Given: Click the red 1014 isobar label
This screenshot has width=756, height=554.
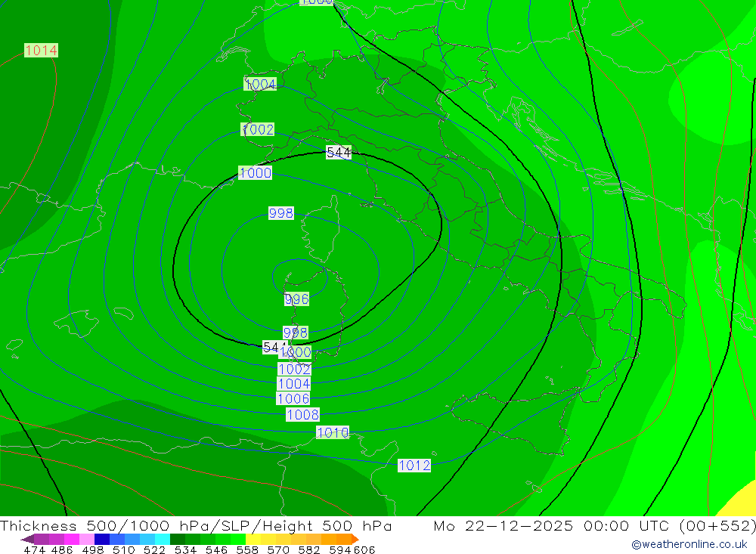Looking at the screenshot, I should tap(41, 50).
